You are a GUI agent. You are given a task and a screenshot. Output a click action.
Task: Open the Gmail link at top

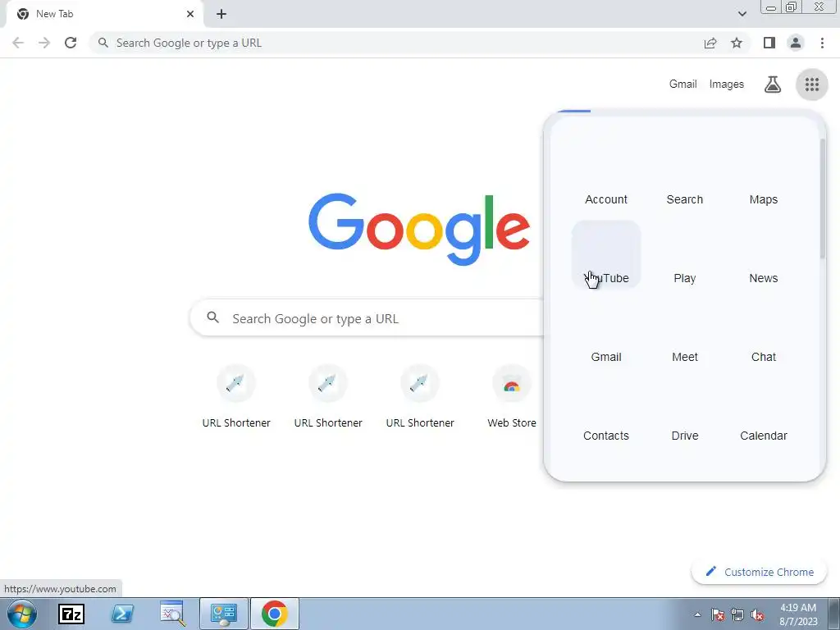682,84
